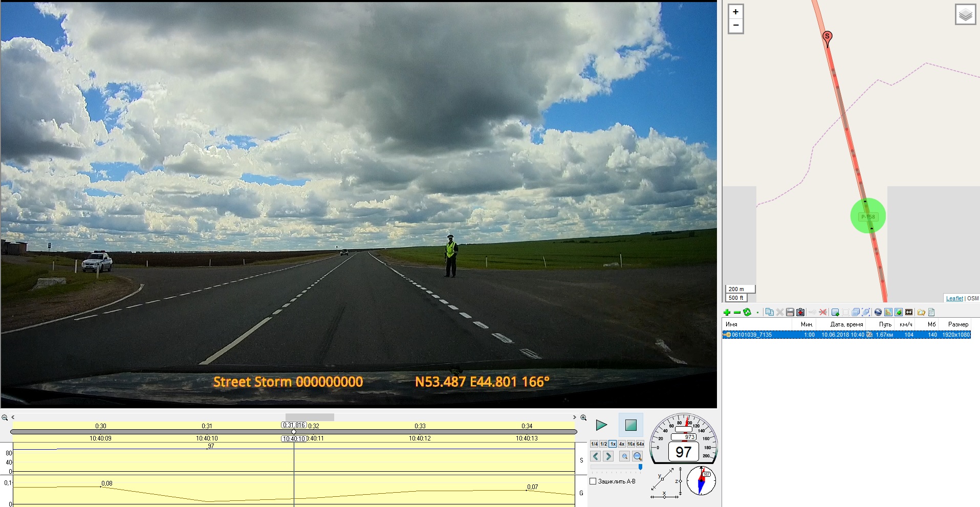Sort file list by Размер column header

(958, 324)
